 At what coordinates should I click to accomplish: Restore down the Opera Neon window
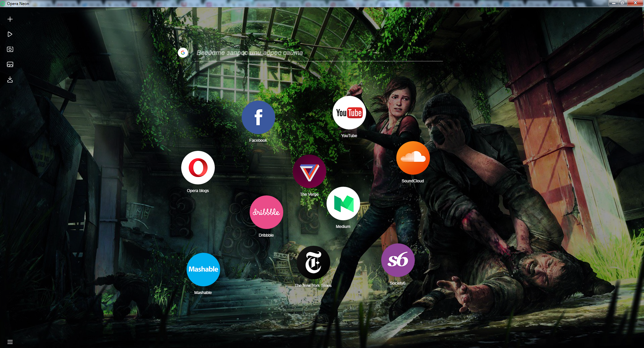(622, 3)
